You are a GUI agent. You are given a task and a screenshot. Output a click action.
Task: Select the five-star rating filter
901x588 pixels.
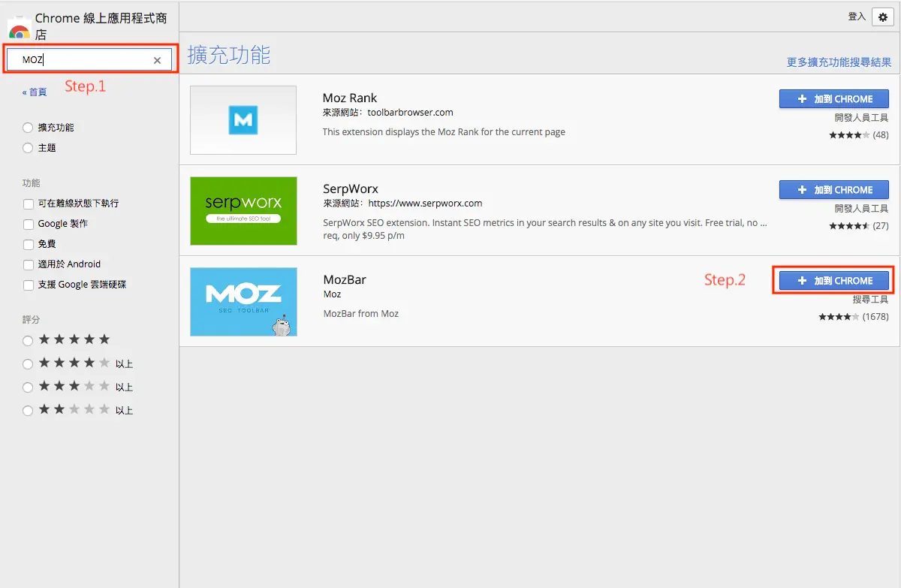pos(28,340)
